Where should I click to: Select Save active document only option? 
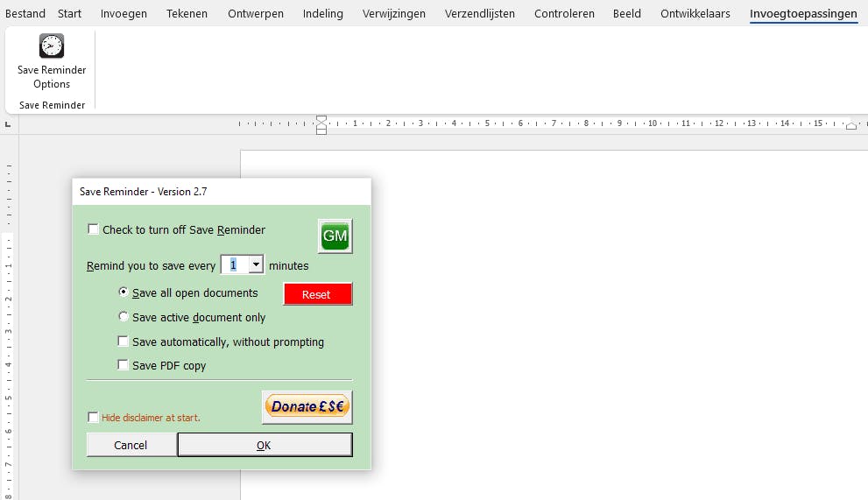tap(123, 317)
